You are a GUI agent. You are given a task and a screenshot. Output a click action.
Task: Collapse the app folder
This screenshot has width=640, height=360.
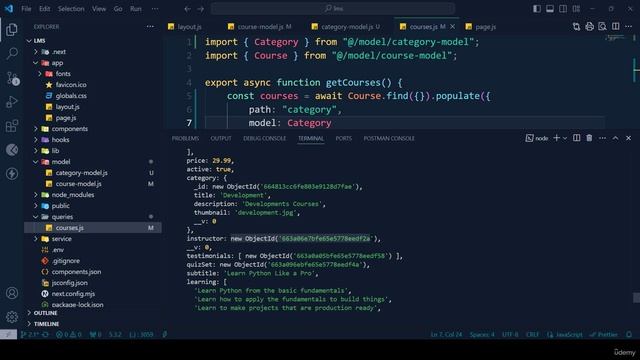tap(36, 63)
